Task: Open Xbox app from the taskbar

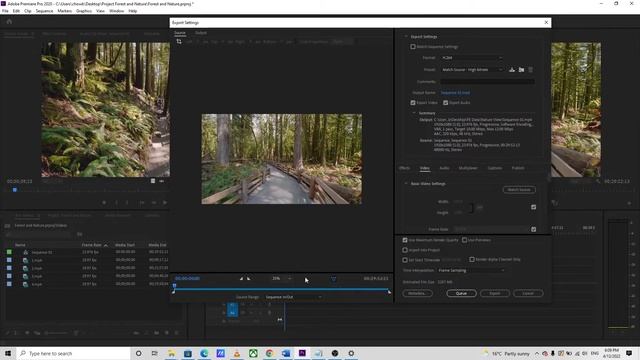Action: coord(253,353)
